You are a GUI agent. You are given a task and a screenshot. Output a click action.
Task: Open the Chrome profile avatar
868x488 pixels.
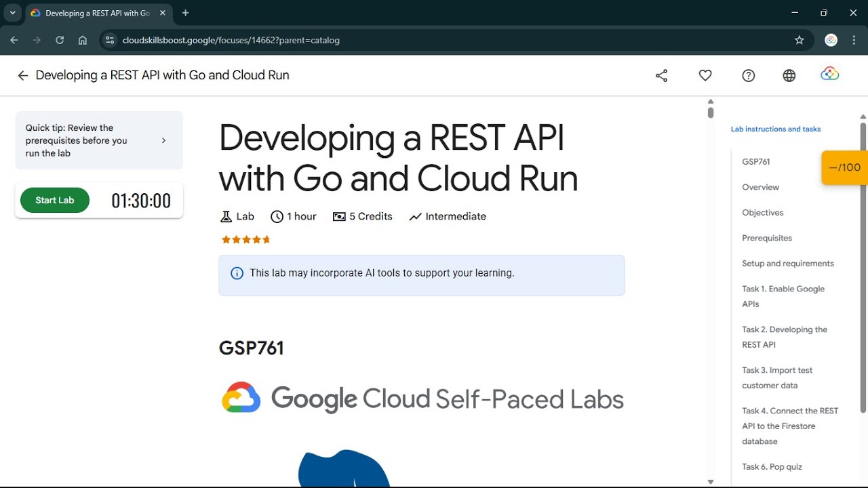click(831, 40)
